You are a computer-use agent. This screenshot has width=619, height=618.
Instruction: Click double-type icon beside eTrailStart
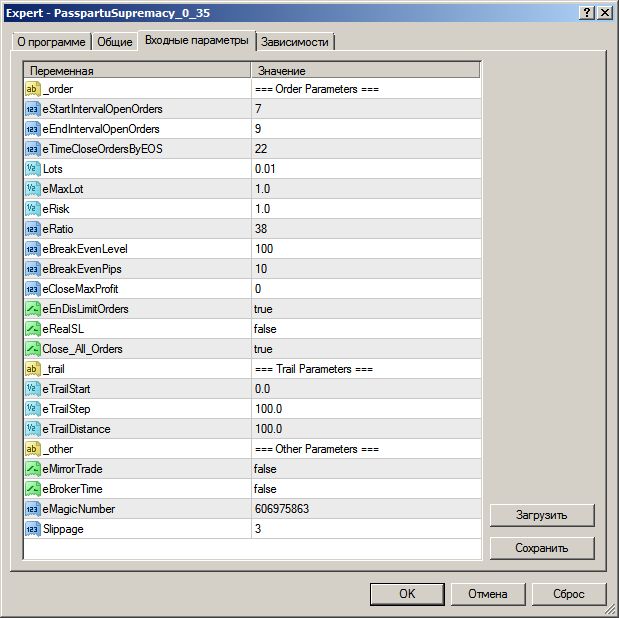tap(33, 389)
